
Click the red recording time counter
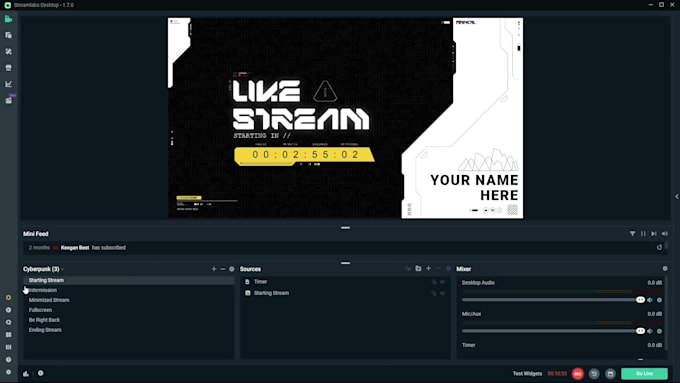coord(557,373)
